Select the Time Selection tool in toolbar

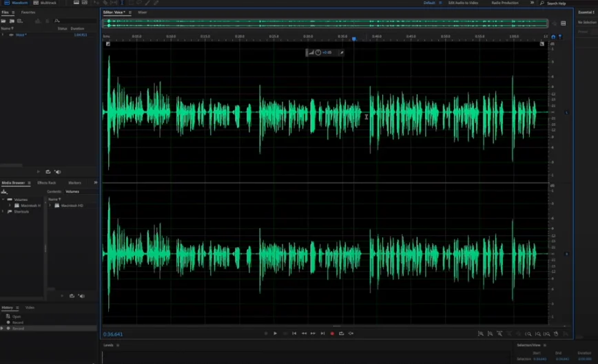[x=122, y=3]
